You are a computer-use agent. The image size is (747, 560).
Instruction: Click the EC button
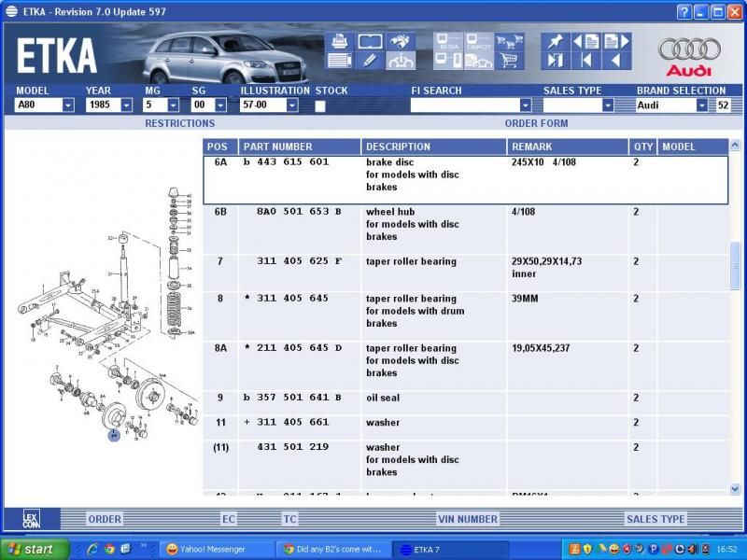(228, 519)
